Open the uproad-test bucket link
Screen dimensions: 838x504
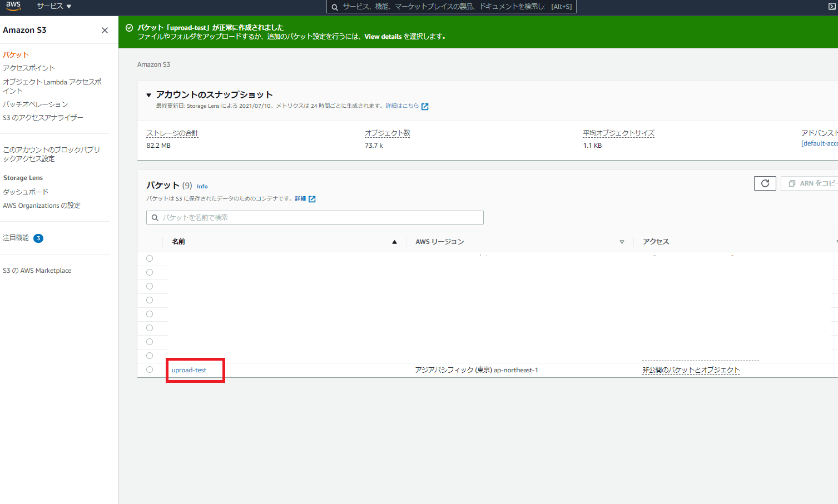[x=189, y=370]
